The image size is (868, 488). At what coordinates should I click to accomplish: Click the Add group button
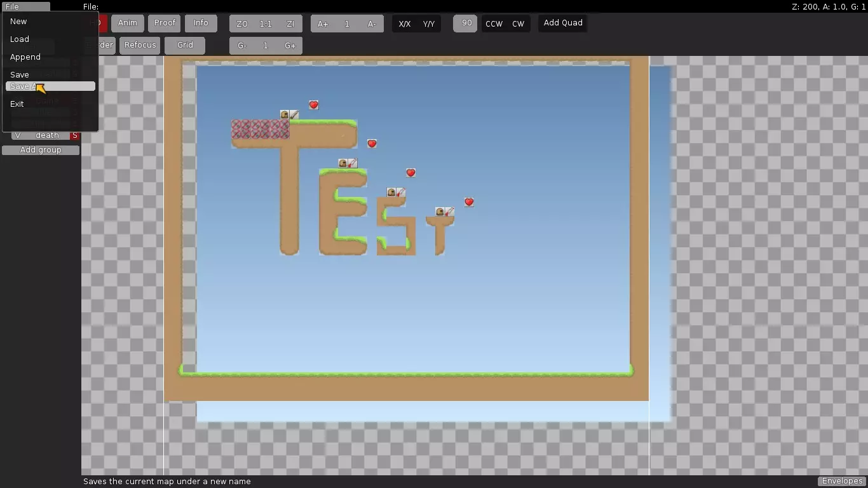41,150
